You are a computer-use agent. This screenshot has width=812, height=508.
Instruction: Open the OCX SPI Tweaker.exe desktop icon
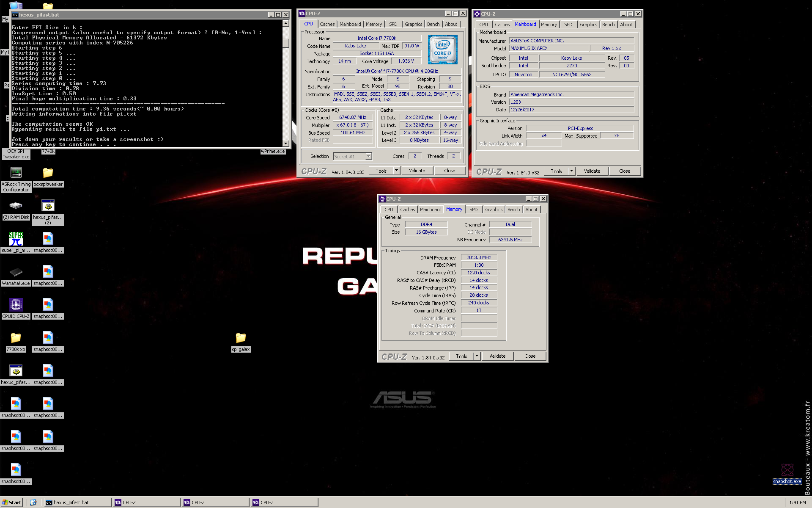pyautogui.click(x=16, y=154)
